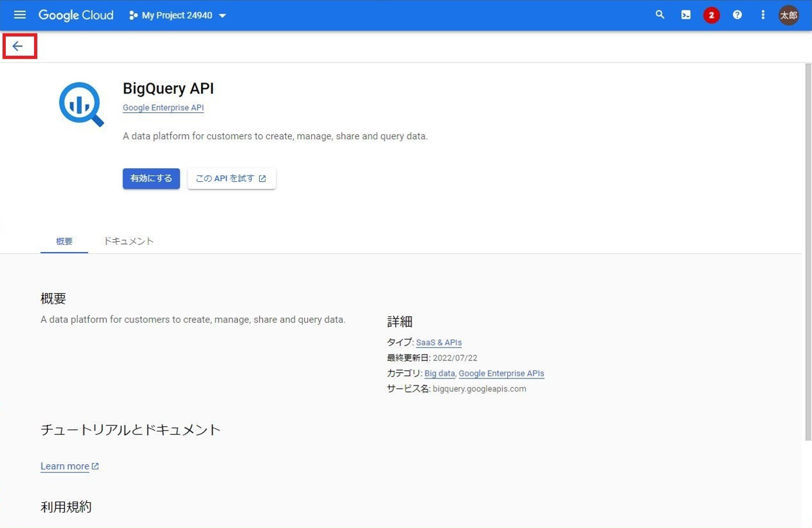Activate Cloud Shell terminal icon

[686, 15]
